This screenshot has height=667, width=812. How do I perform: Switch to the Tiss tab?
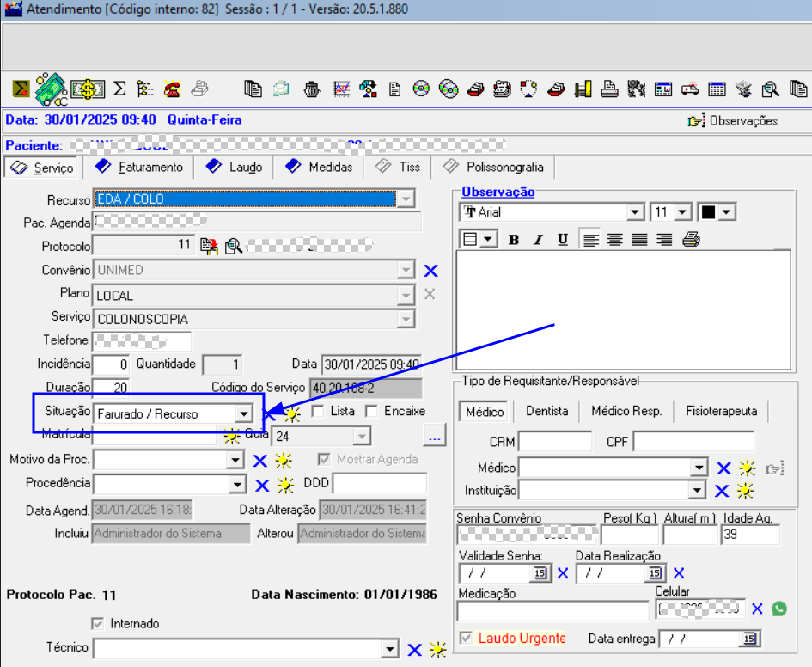398,168
